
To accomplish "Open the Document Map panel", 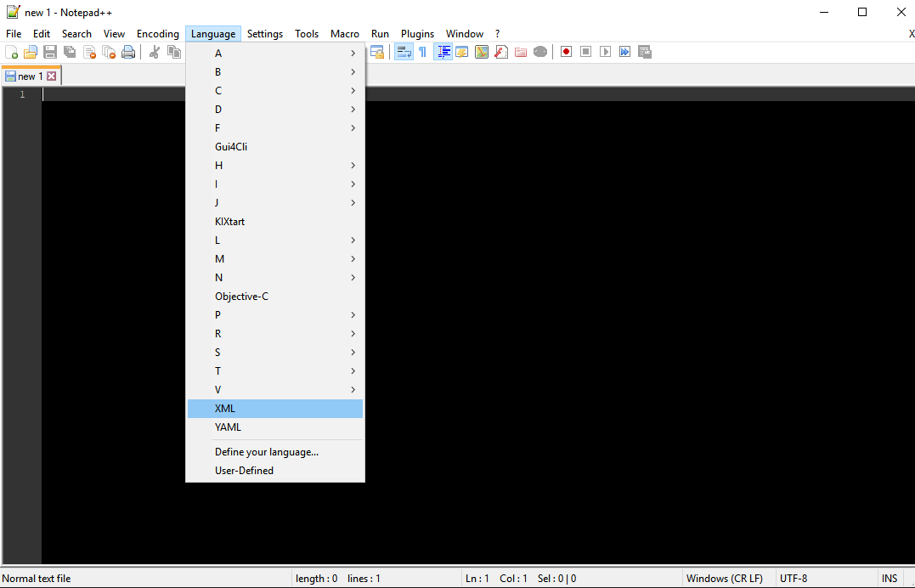I will point(481,52).
